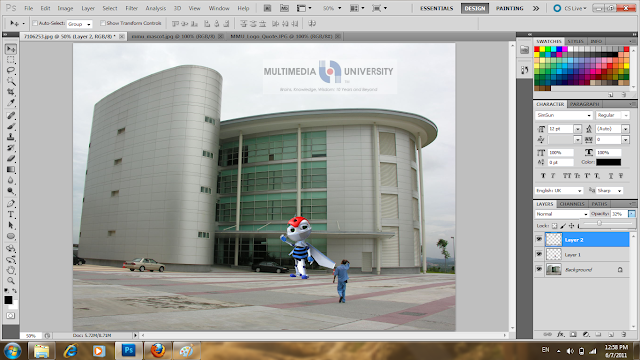Select the Eyedropper tool
This screenshot has width=640, height=360.
[x=11, y=102]
